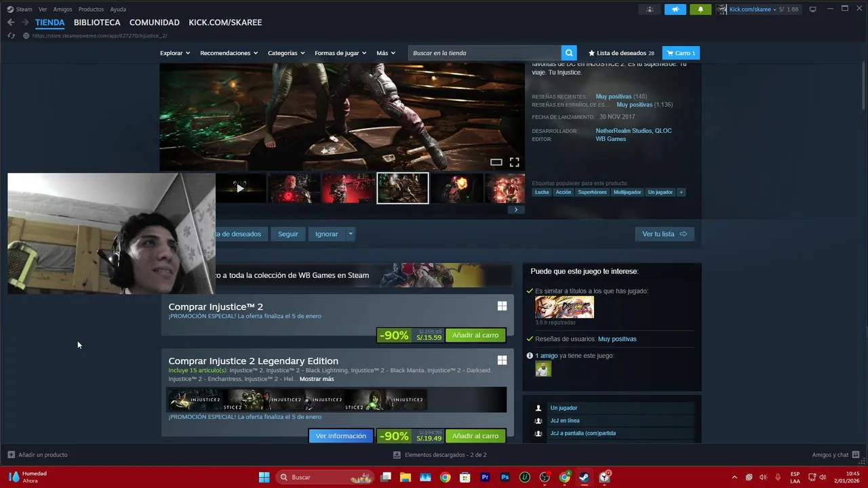Open Task View in the taskbar
Screen dimensions: 868x488
pos(386,477)
